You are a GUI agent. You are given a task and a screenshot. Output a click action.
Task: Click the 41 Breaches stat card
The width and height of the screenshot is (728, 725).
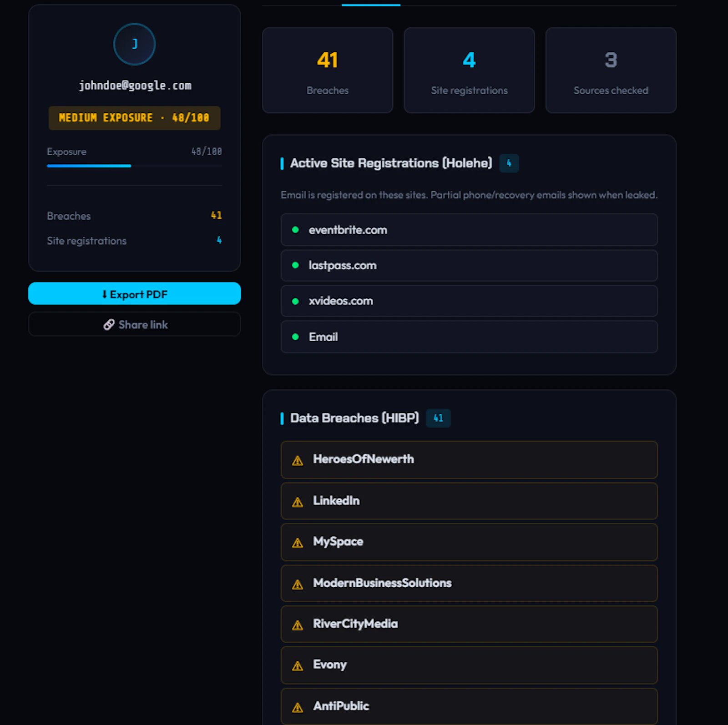(328, 70)
